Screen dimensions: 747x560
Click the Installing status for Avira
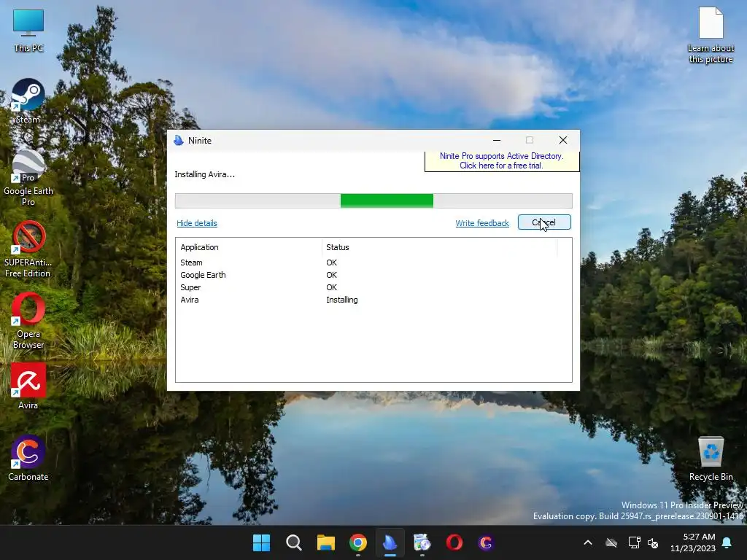pos(342,300)
